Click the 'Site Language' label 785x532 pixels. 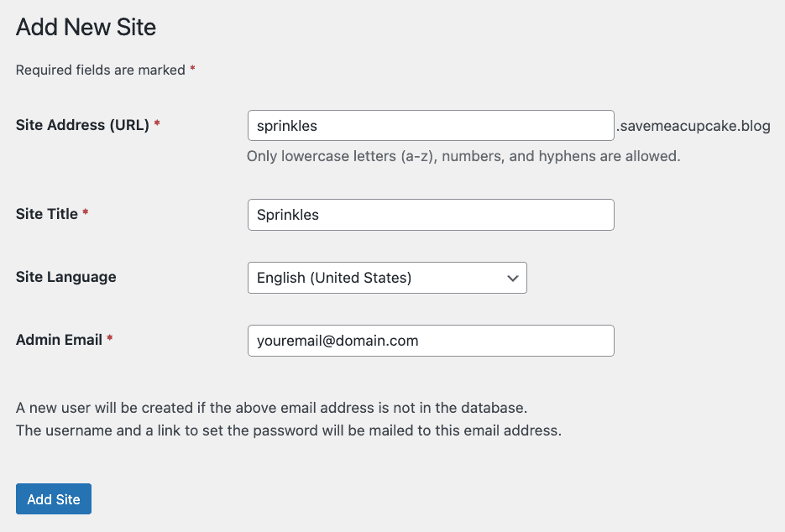65,277
